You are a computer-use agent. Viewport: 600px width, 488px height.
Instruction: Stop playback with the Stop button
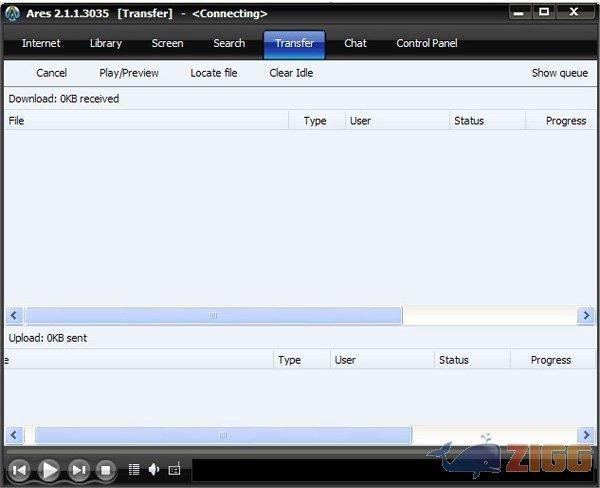[106, 470]
